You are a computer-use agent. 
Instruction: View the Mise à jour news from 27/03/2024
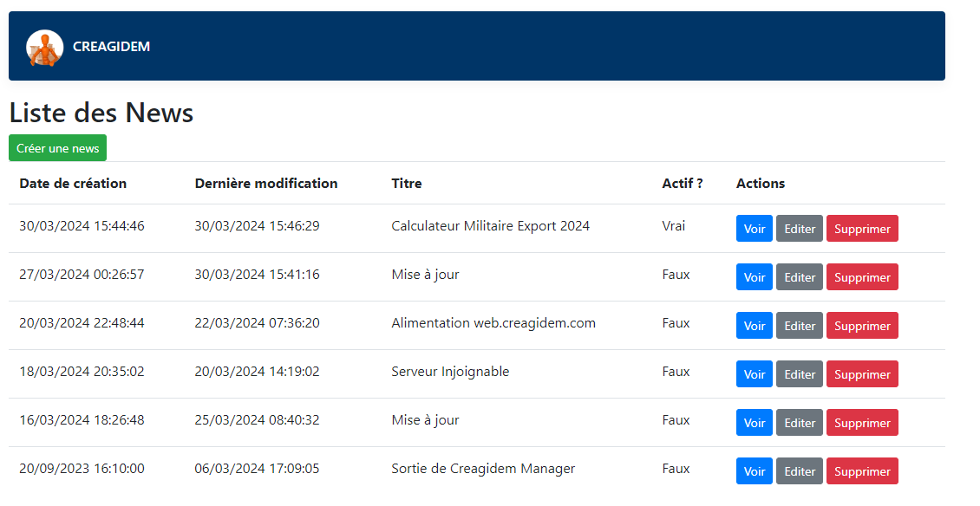click(x=754, y=277)
